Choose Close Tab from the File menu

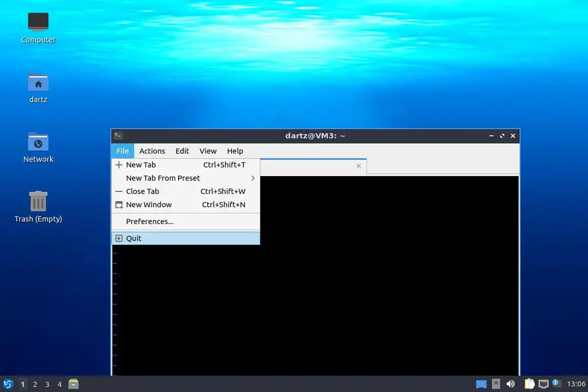point(186,191)
